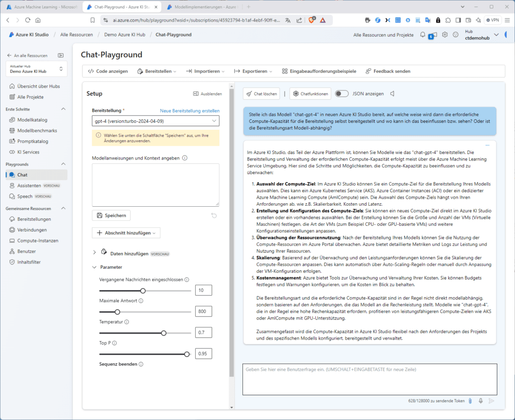The height and width of the screenshot is (420, 515).
Task: Click the Chatfunktionen button
Action: [x=310, y=94]
